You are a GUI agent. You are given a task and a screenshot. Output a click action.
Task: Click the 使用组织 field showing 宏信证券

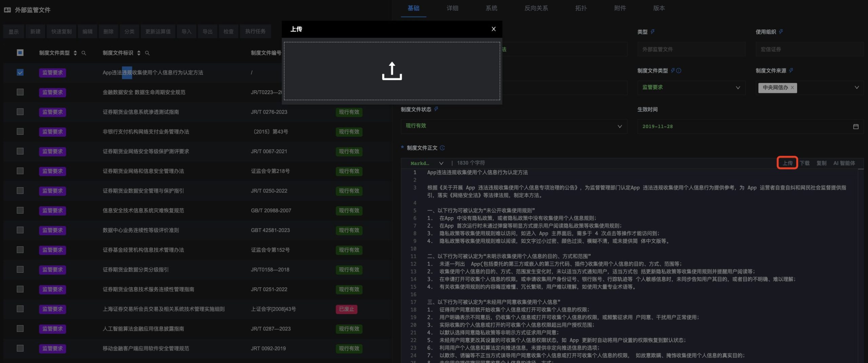(x=810, y=49)
